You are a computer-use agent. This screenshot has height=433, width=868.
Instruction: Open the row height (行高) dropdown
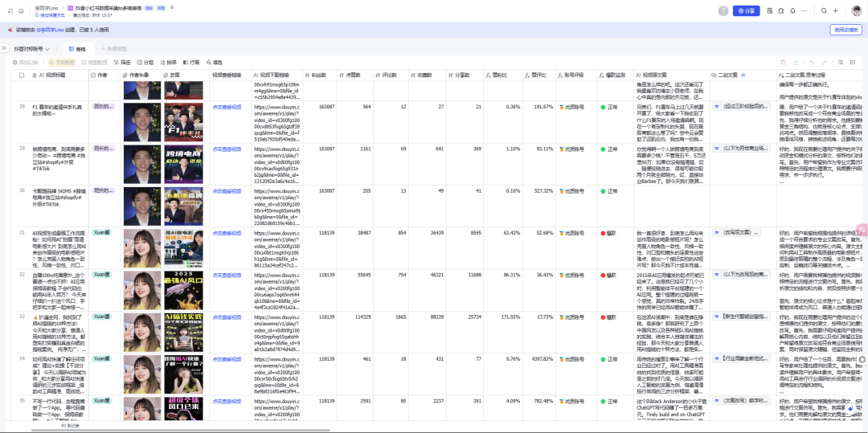click(x=191, y=62)
